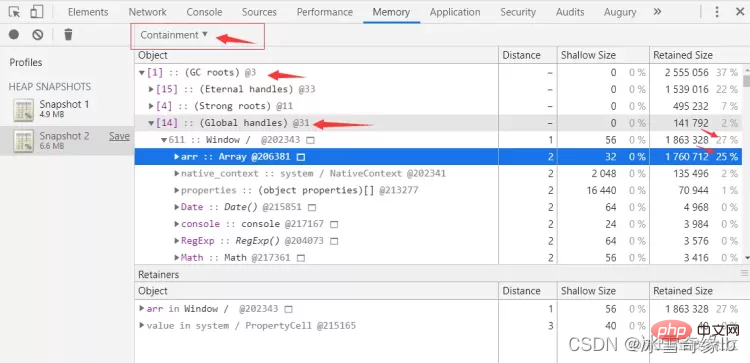Click the Retainers pane menu handle icon
The height and width of the screenshot is (363, 750).
pos(744,274)
